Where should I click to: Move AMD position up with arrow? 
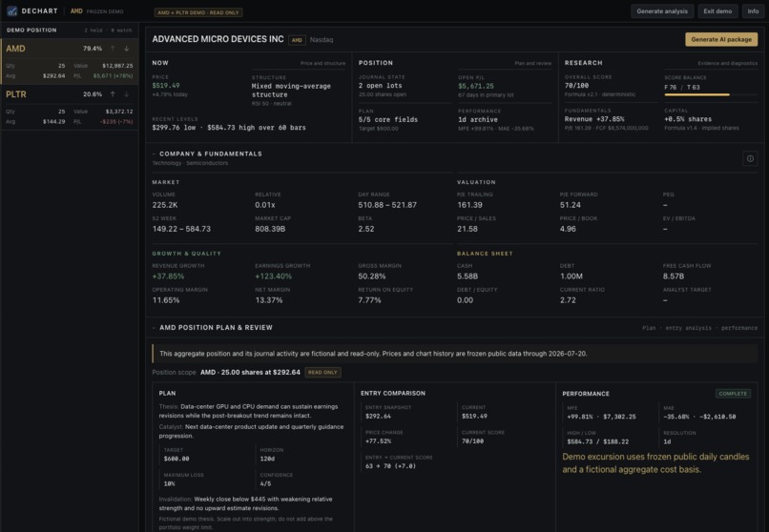point(113,49)
